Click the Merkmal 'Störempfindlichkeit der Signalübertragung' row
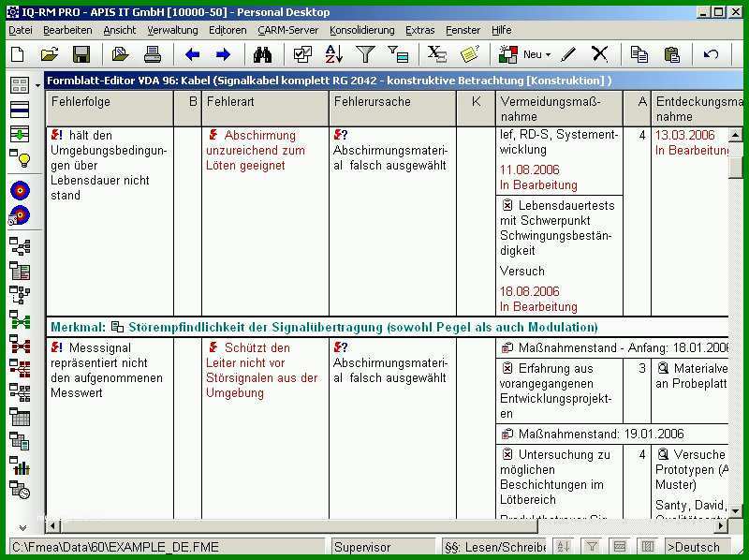Screen dimensions: 749x560 coord(387,328)
